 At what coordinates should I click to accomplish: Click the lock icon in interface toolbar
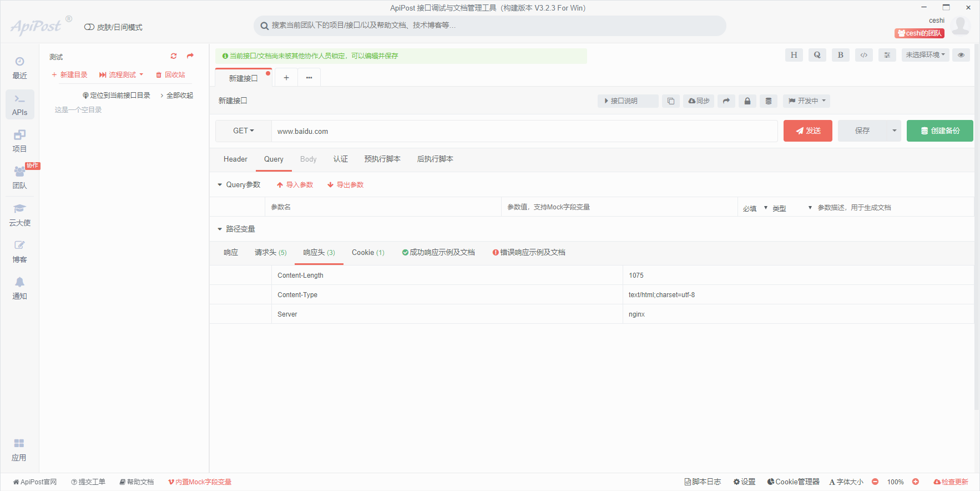(747, 101)
